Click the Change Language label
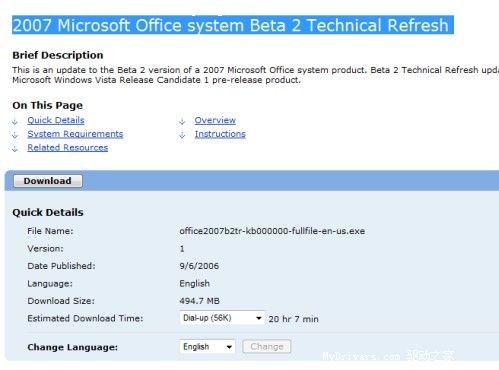The width and height of the screenshot is (499, 370). 72,347
